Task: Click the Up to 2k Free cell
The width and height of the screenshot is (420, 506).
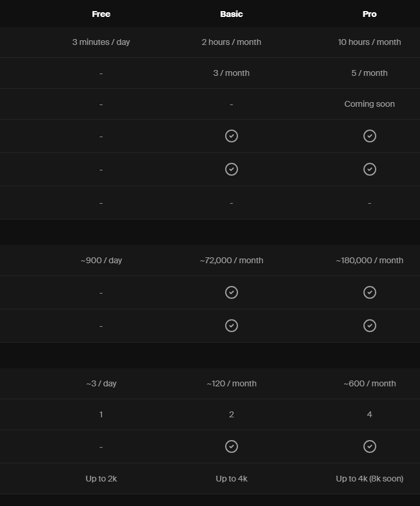Action: [101, 479]
